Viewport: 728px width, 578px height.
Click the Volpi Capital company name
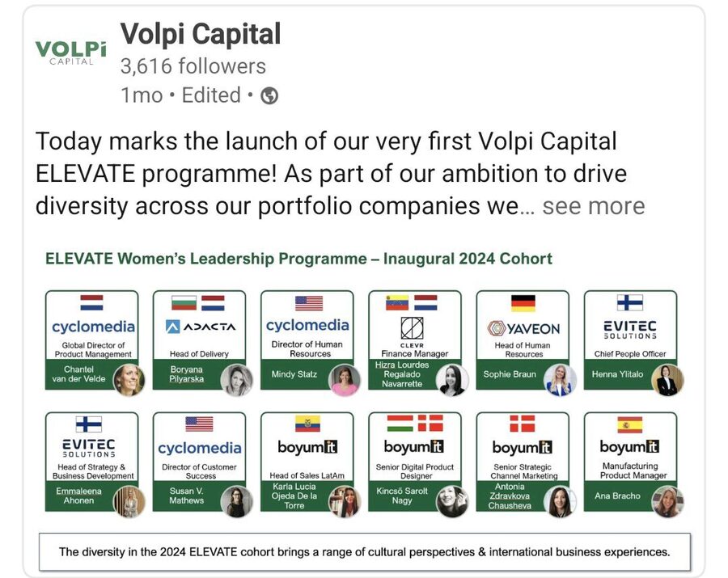(x=201, y=34)
